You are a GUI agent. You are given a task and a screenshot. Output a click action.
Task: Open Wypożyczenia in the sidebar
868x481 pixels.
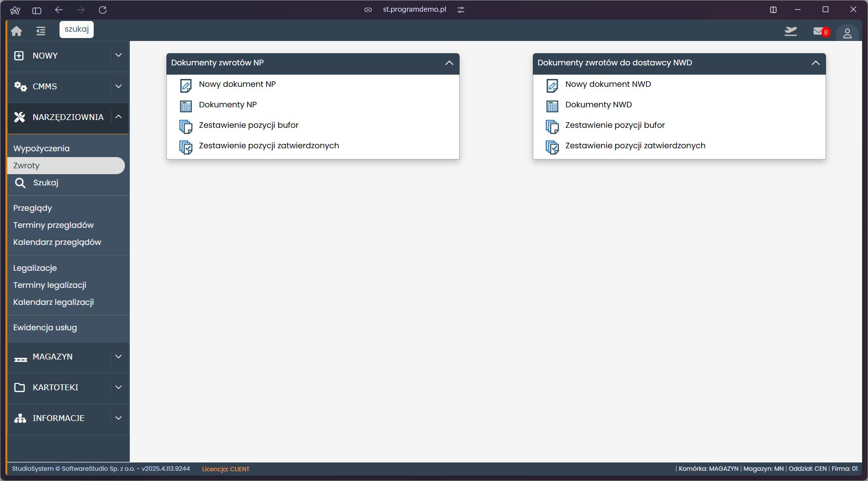[x=41, y=148]
